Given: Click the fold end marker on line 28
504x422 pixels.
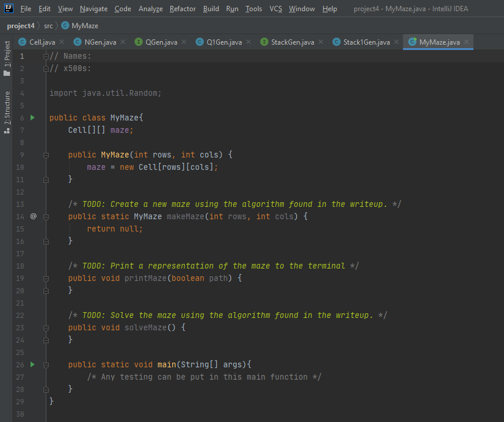Looking at the screenshot, I should (x=46, y=390).
